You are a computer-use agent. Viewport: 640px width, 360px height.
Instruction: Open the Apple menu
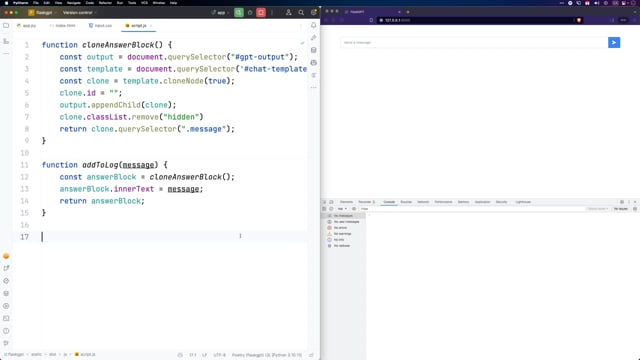coord(6,3)
